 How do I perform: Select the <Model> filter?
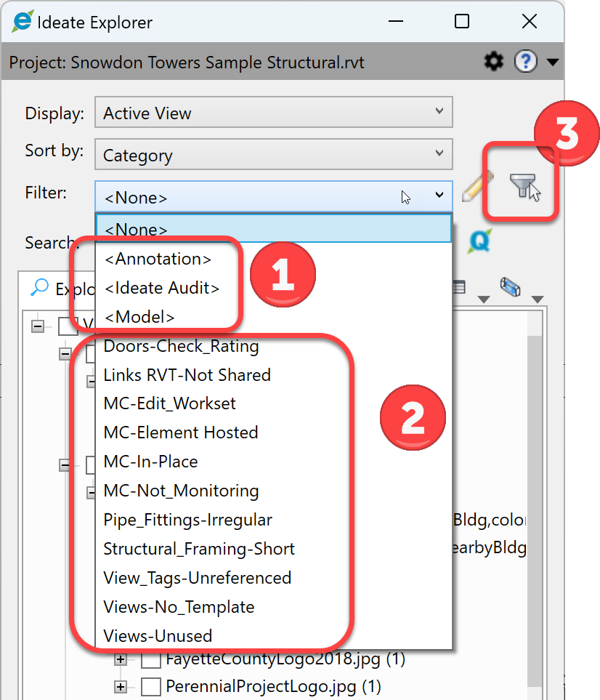coord(274,317)
